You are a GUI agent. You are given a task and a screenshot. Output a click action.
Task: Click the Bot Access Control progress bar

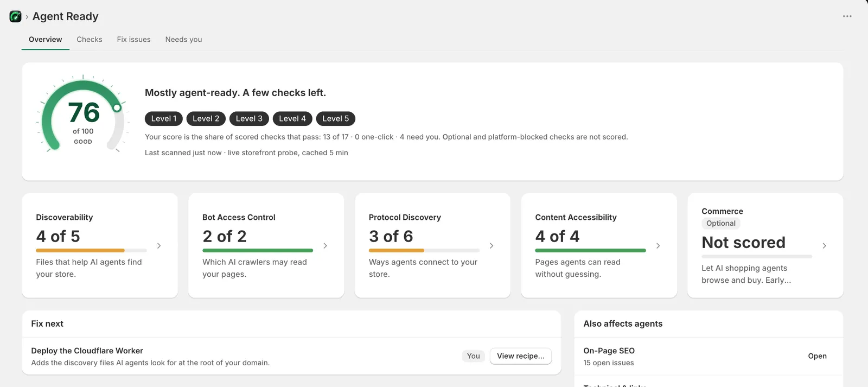point(258,250)
